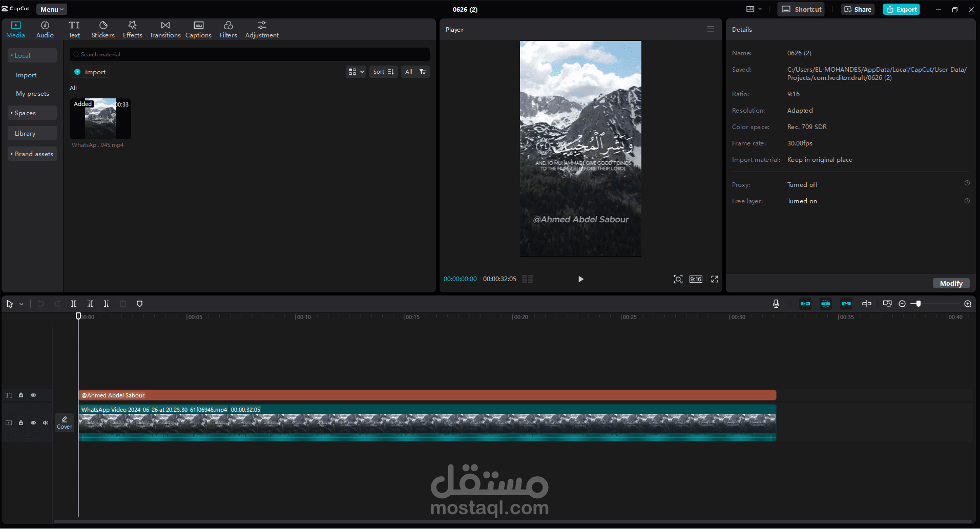Click the text track type icon
Screen dimensions: 980x529
point(9,395)
